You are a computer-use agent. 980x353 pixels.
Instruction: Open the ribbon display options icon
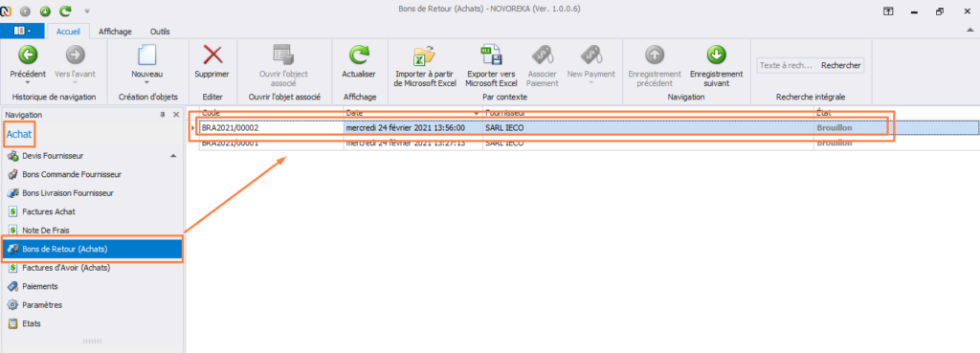pyautogui.click(x=888, y=11)
